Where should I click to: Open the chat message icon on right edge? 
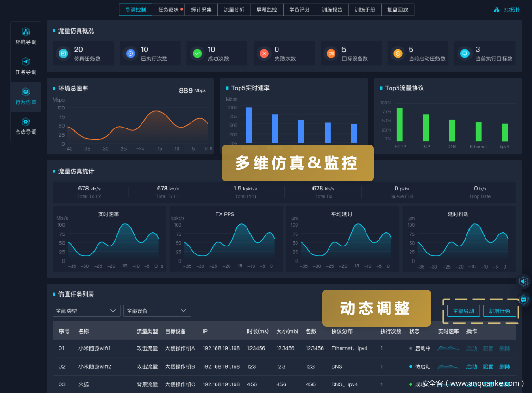point(524,300)
